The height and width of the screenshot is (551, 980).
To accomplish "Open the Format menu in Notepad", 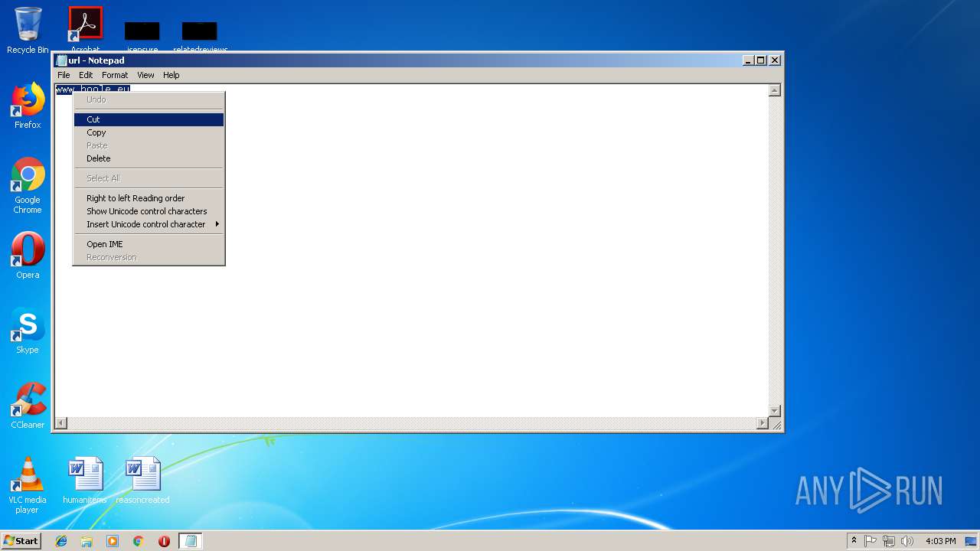I will (x=115, y=75).
